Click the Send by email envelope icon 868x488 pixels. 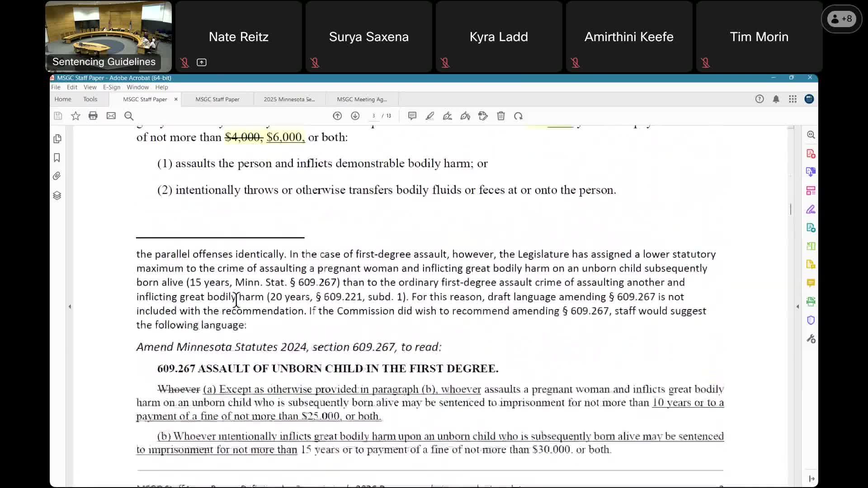click(x=111, y=116)
